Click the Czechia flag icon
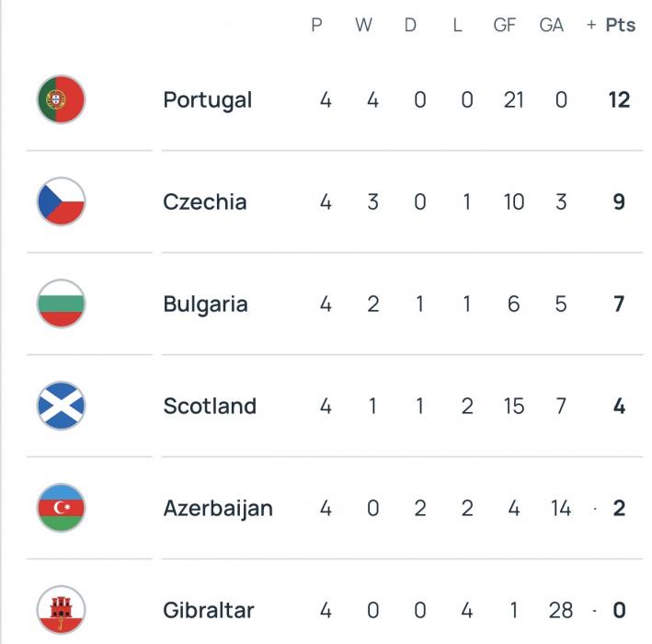 [x=61, y=202]
